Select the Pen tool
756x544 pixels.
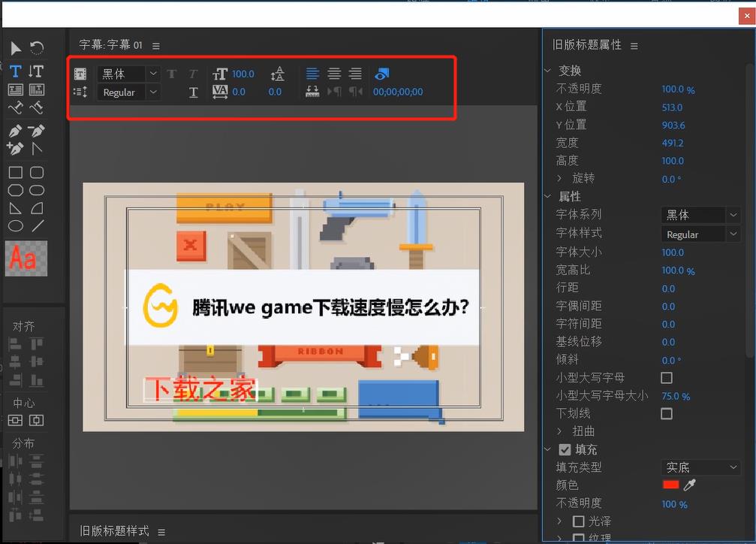click(14, 130)
